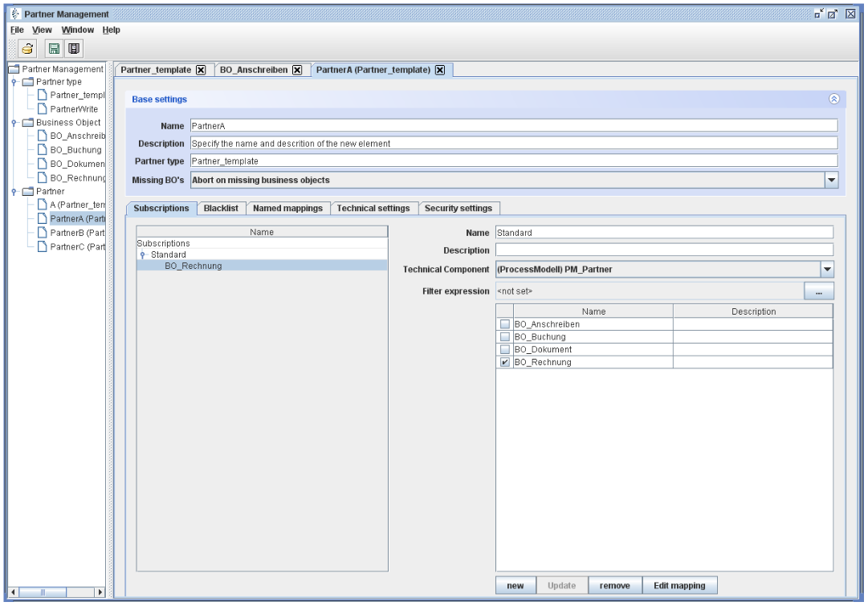Select PartnerWrite in the tree
Image resolution: width=868 pixels, height=606 pixels.
pos(74,109)
